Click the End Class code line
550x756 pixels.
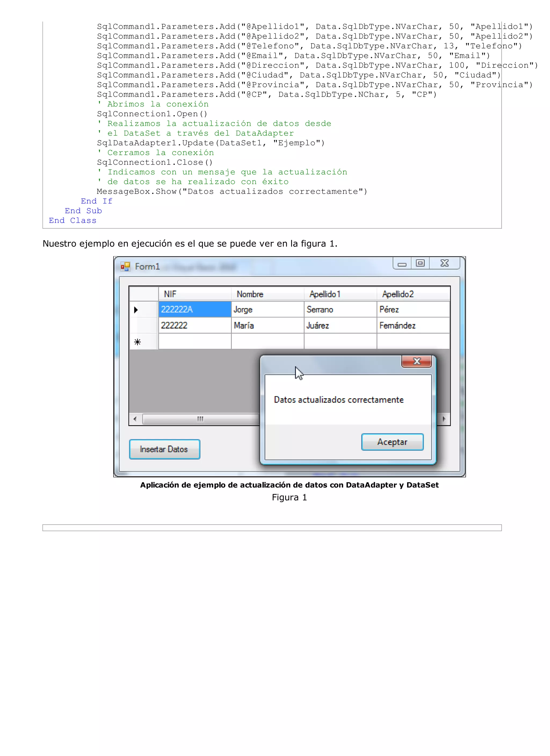(73, 220)
